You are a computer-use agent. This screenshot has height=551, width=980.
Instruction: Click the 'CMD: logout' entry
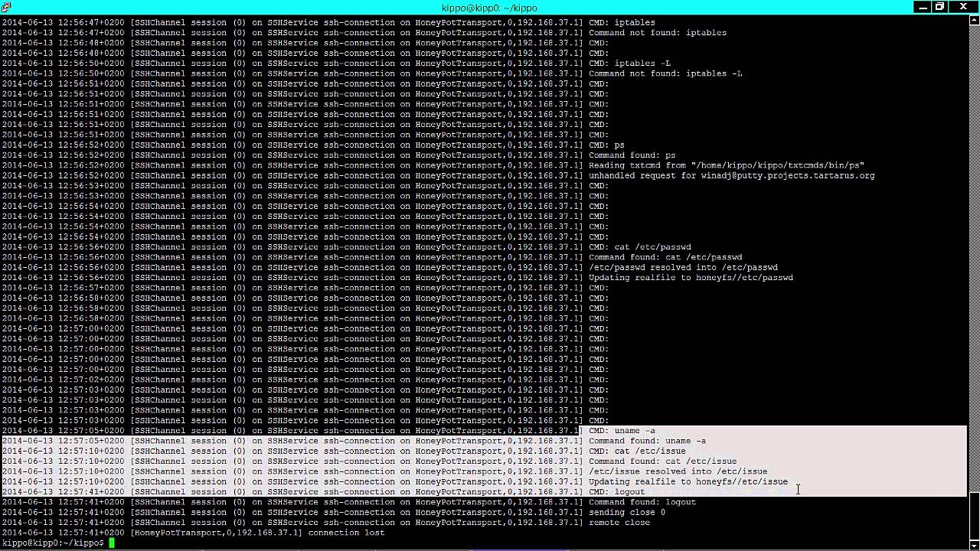click(x=616, y=492)
